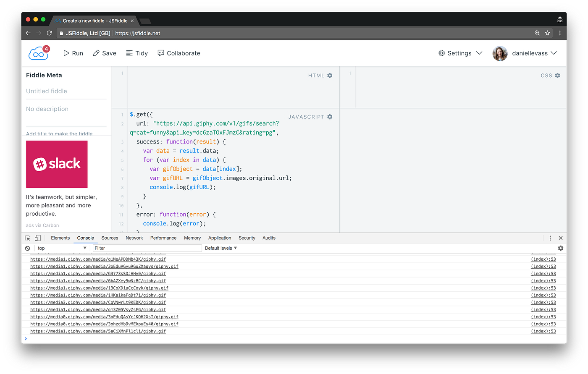The width and height of the screenshot is (588, 374).
Task: Open the HTML panel settings gear
Action: point(329,75)
